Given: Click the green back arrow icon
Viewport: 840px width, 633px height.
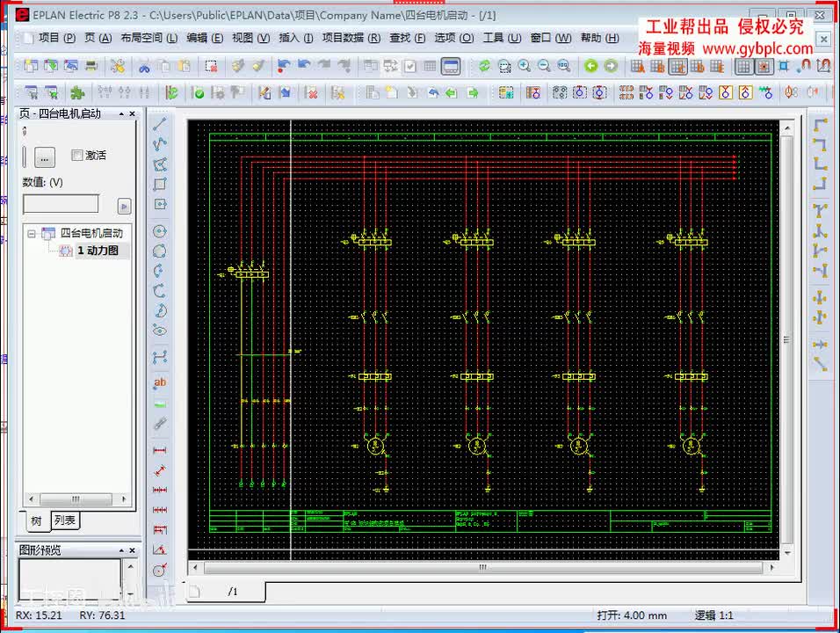Looking at the screenshot, I should (590, 66).
